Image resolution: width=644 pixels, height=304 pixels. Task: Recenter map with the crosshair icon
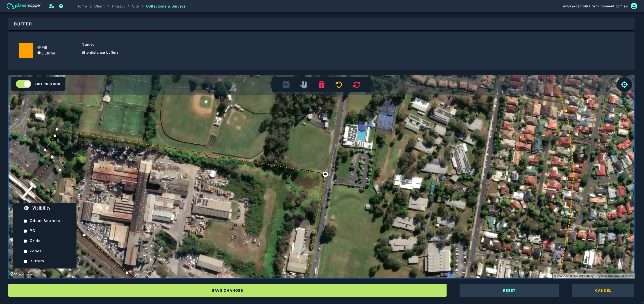click(624, 85)
